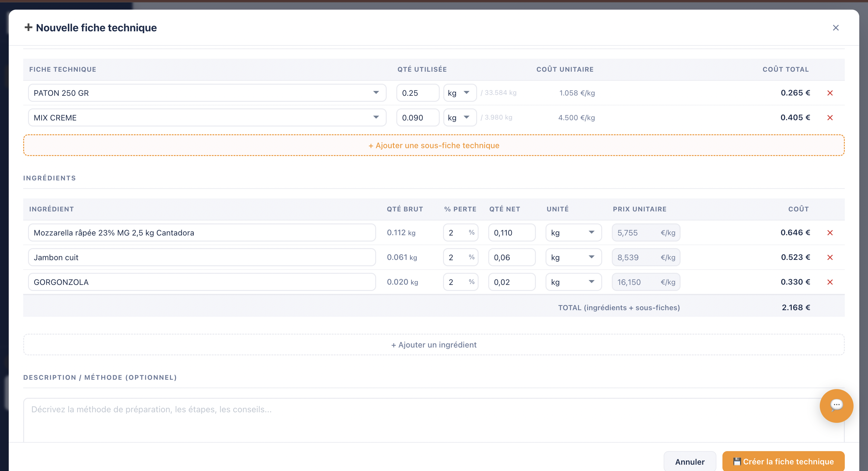The image size is (868, 471).
Task: Click the 0.523 € cost value
Action: 795,257
